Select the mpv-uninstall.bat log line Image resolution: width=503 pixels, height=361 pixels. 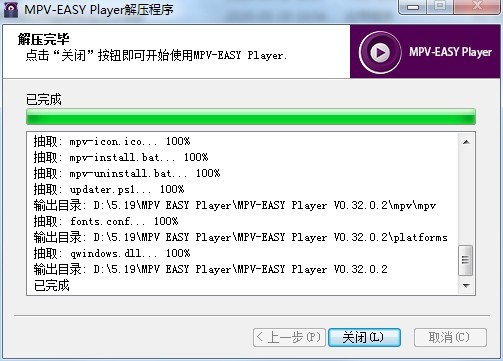127,173
